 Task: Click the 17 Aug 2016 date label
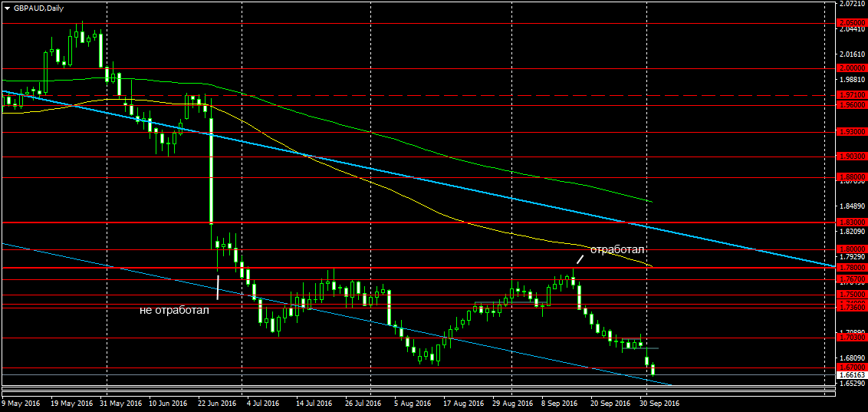(x=463, y=404)
